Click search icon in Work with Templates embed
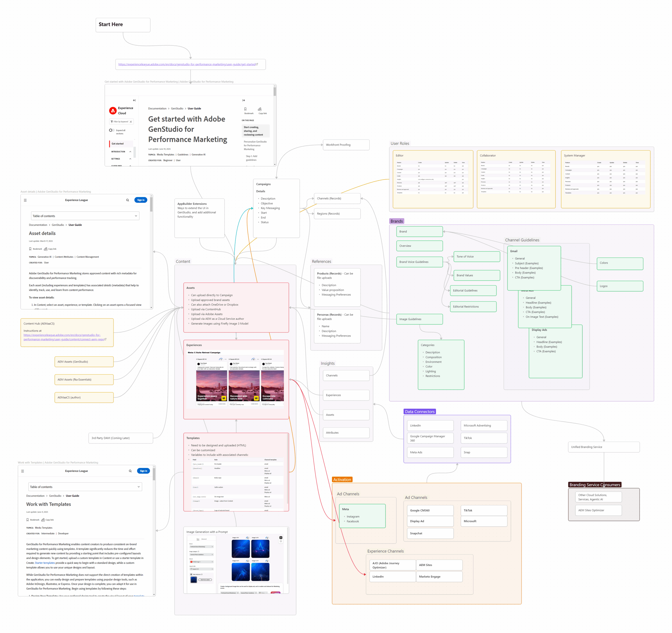The height and width of the screenshot is (633, 672). (x=130, y=471)
